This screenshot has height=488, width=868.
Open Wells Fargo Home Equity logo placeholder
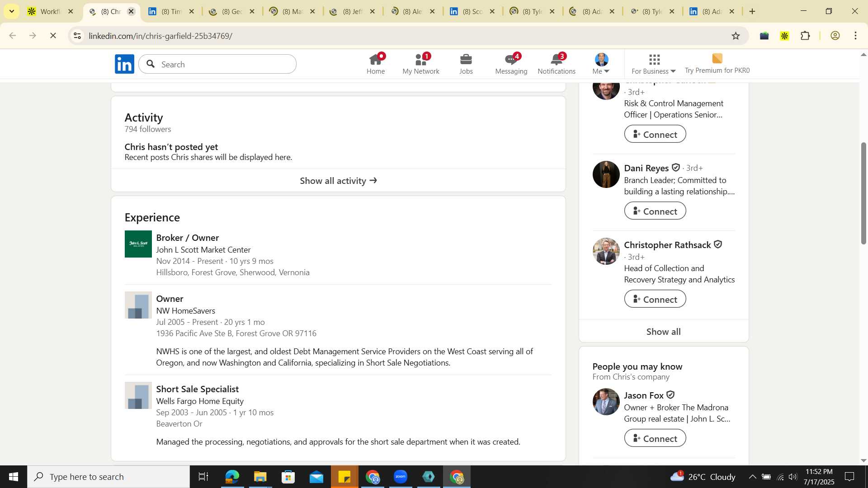coord(138,395)
